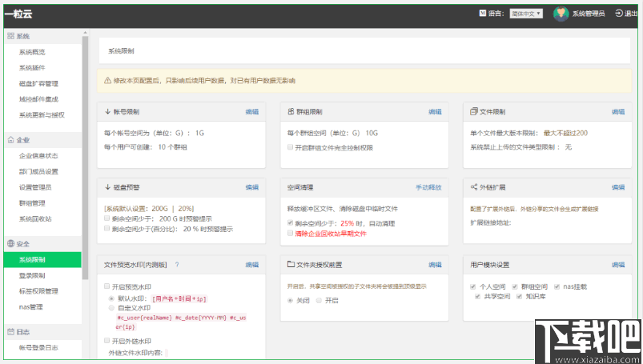Click 编辑 link on 用户模块设置 card
This screenshot has height=364, width=643.
point(618,265)
